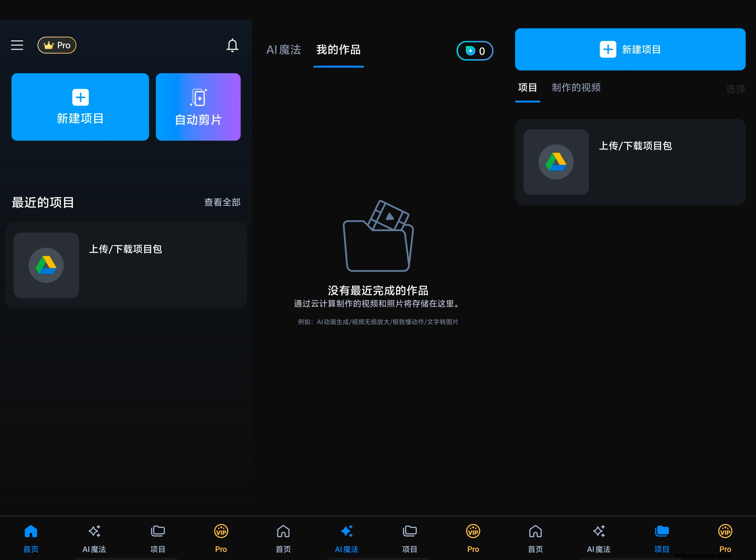Viewport: 756px width, 560px height.
Task: Select the 项目 tab under the new project button
Action: [x=527, y=87]
